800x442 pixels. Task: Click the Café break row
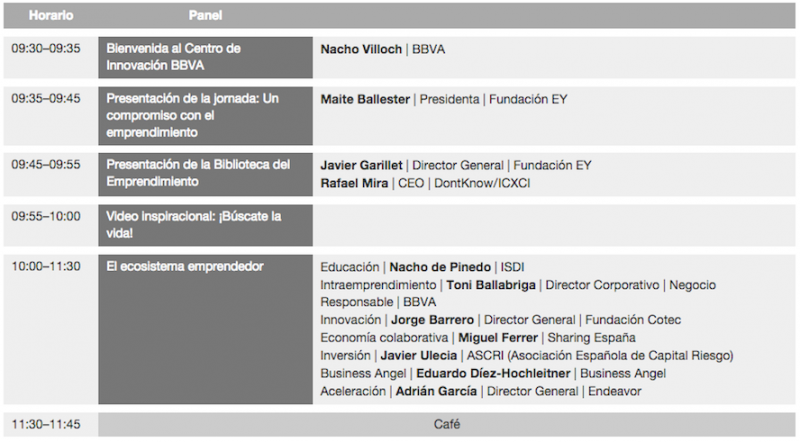(446, 424)
